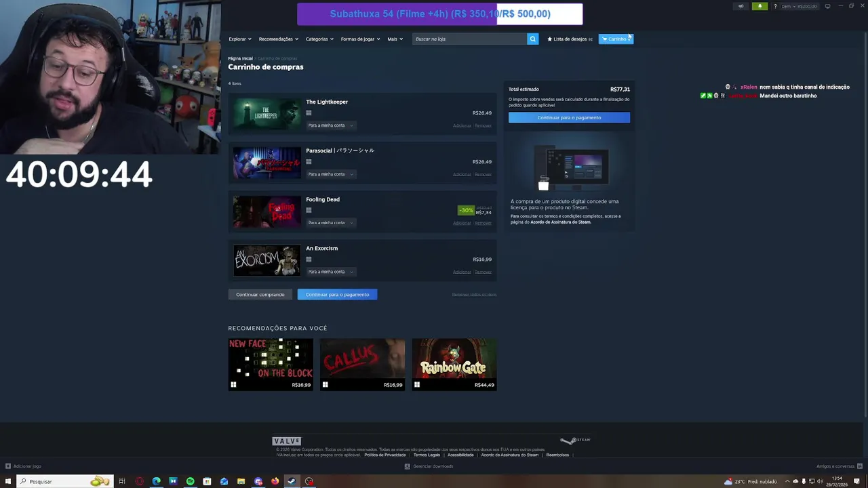Open Gerenciar downloads

429,466
